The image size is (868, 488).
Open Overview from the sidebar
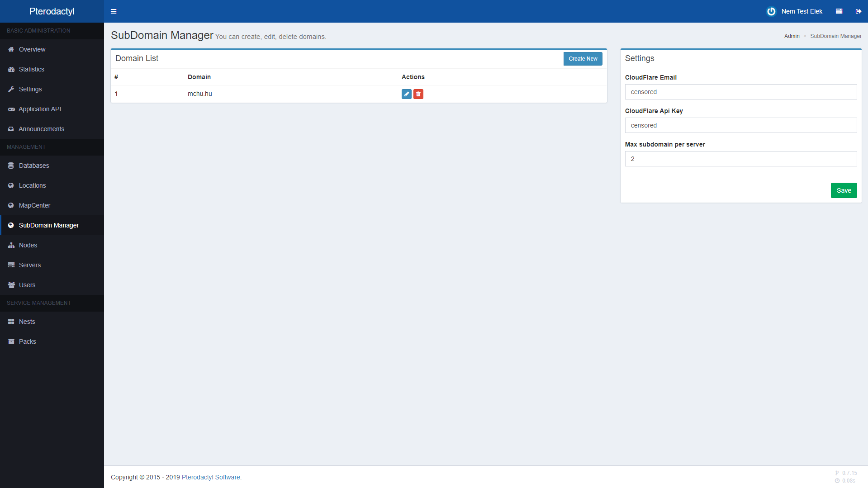[x=32, y=49]
